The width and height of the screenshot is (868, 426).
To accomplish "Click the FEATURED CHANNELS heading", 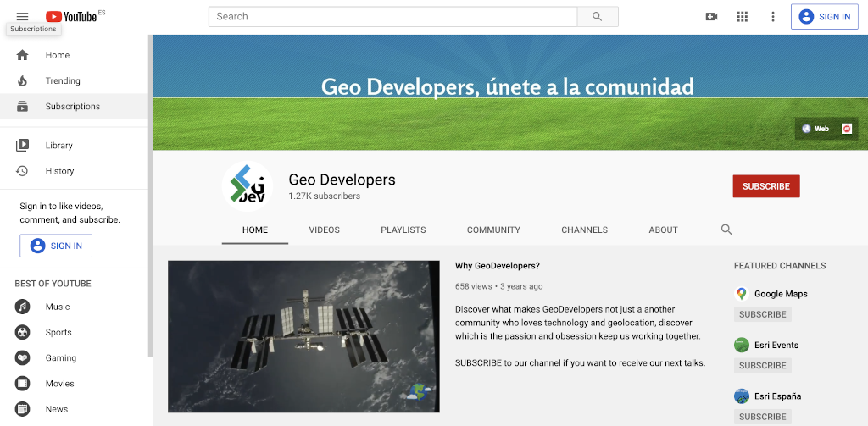I will click(780, 266).
